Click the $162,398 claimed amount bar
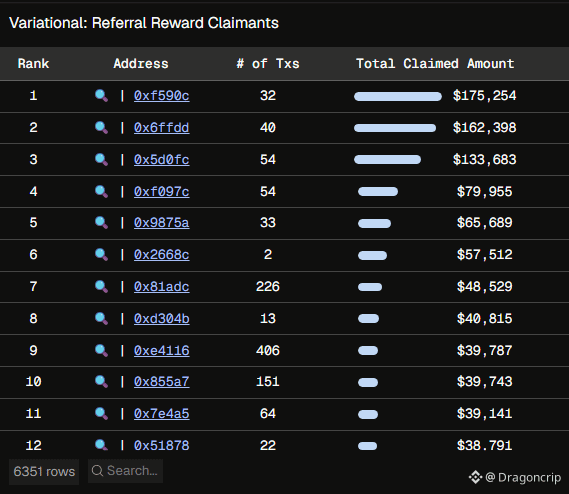Screen dimensions: 569x494 point(395,128)
